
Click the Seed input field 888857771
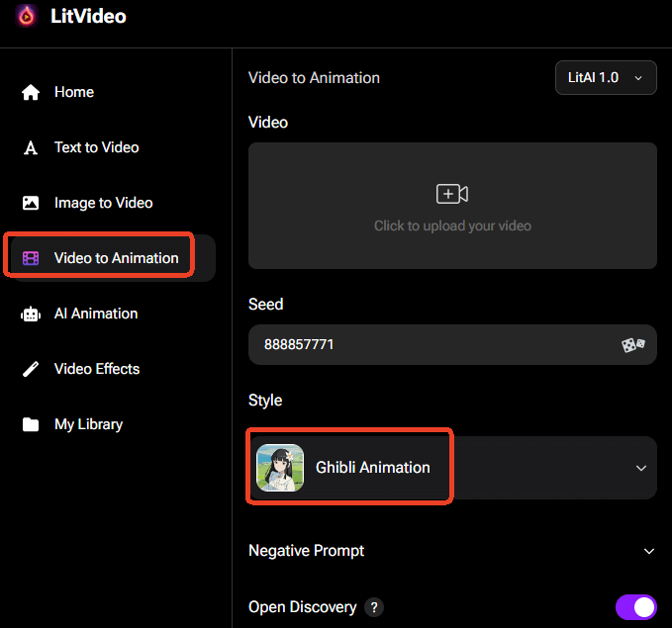click(x=452, y=344)
